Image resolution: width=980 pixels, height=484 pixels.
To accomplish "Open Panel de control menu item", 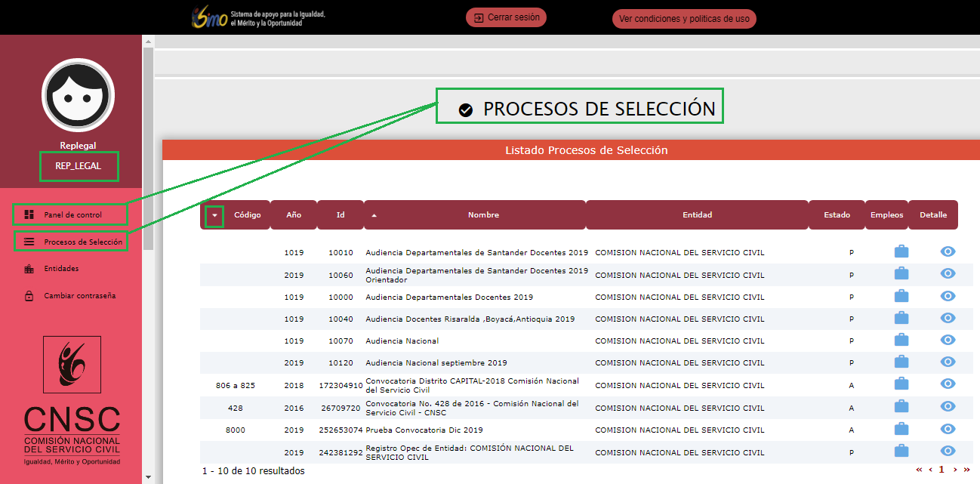I will click(x=72, y=215).
